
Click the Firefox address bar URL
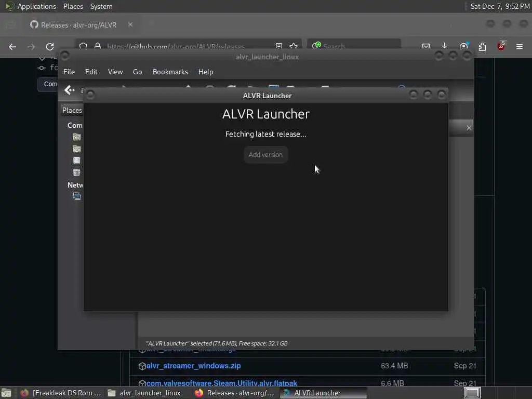(x=176, y=47)
